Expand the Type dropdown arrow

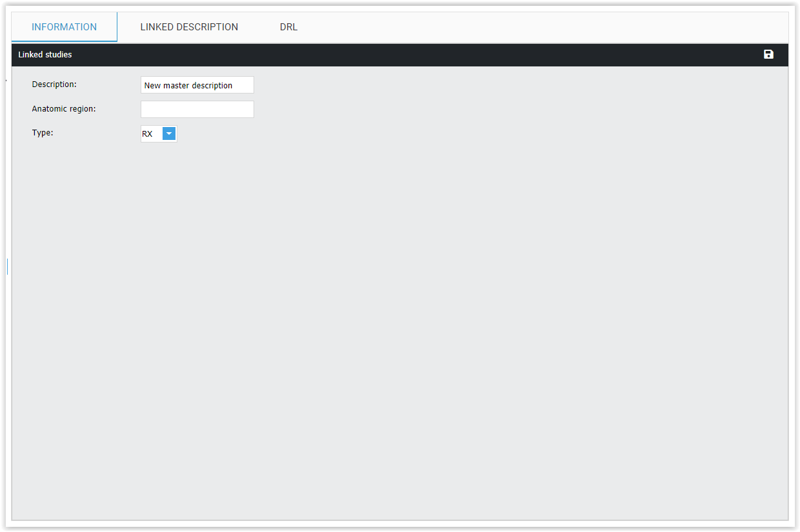pyautogui.click(x=169, y=133)
